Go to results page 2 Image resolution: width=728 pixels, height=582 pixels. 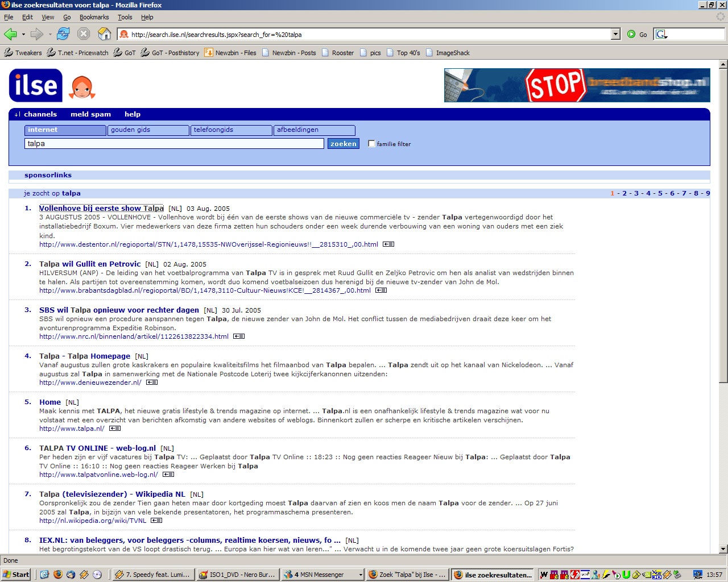(x=624, y=193)
